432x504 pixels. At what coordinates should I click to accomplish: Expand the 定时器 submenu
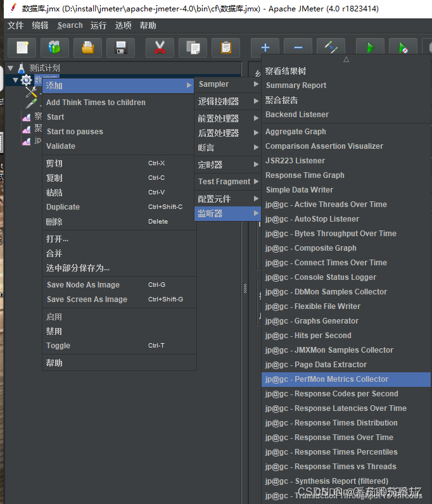point(227,165)
